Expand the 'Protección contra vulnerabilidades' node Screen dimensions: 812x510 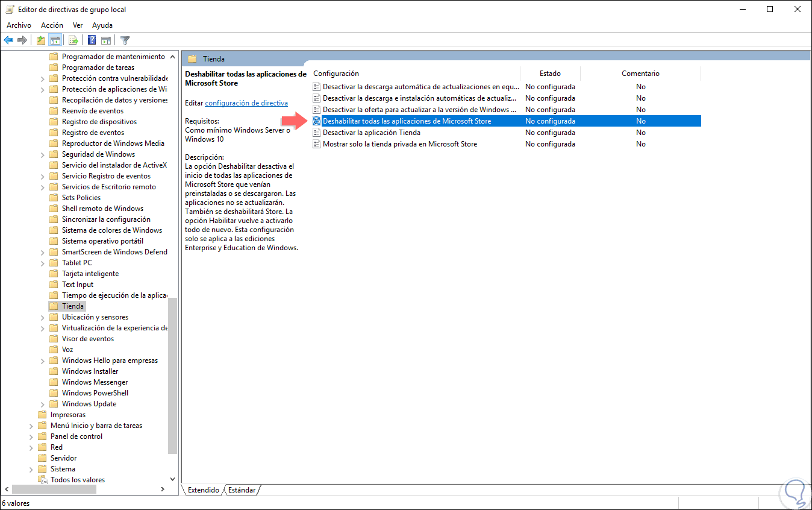pos(43,78)
